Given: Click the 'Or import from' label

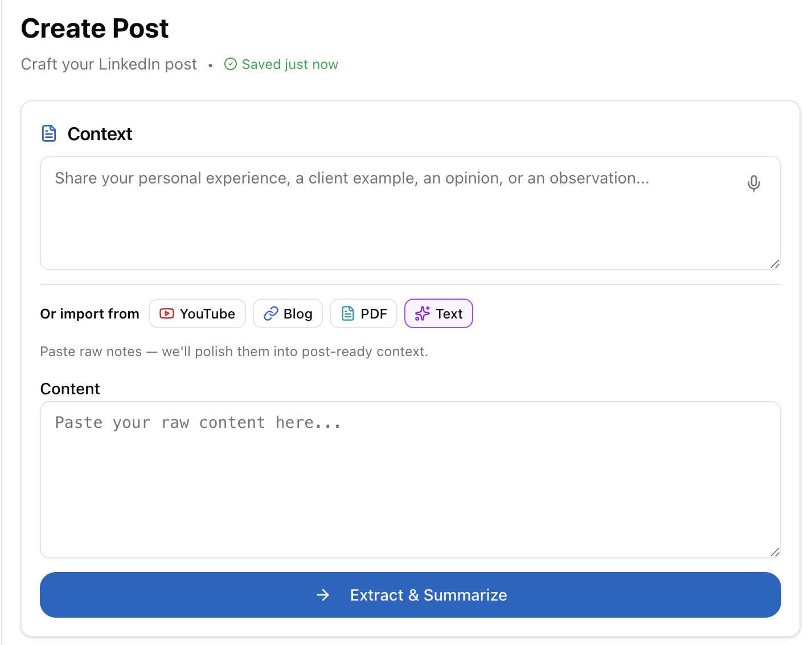Looking at the screenshot, I should pos(89,314).
